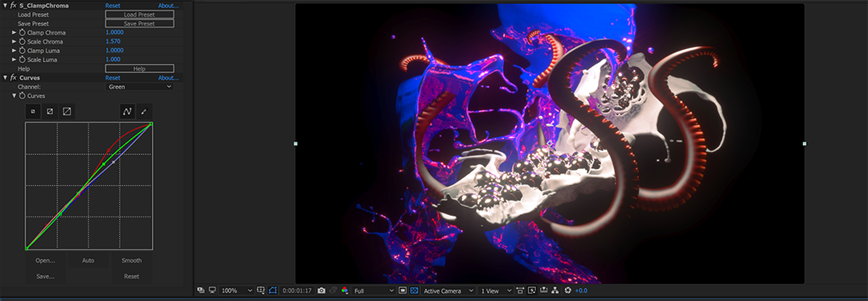Image resolution: width=868 pixels, height=301 pixels.
Task: Click the Curves Open... button
Action: pos(45,261)
